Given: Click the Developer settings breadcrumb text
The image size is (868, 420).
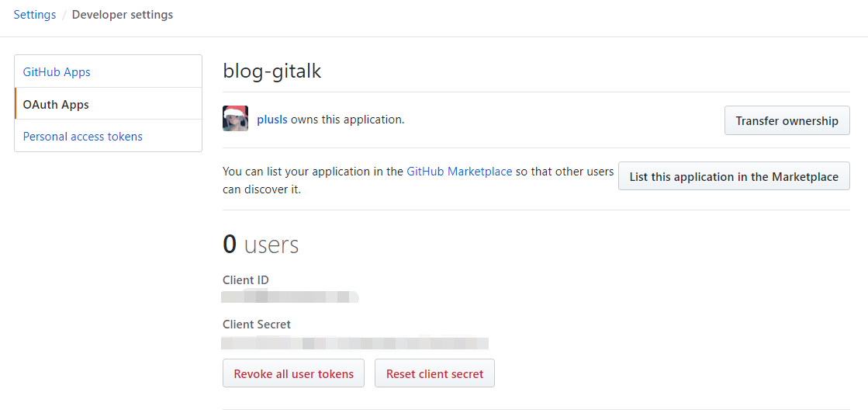Looking at the screenshot, I should (x=123, y=15).
